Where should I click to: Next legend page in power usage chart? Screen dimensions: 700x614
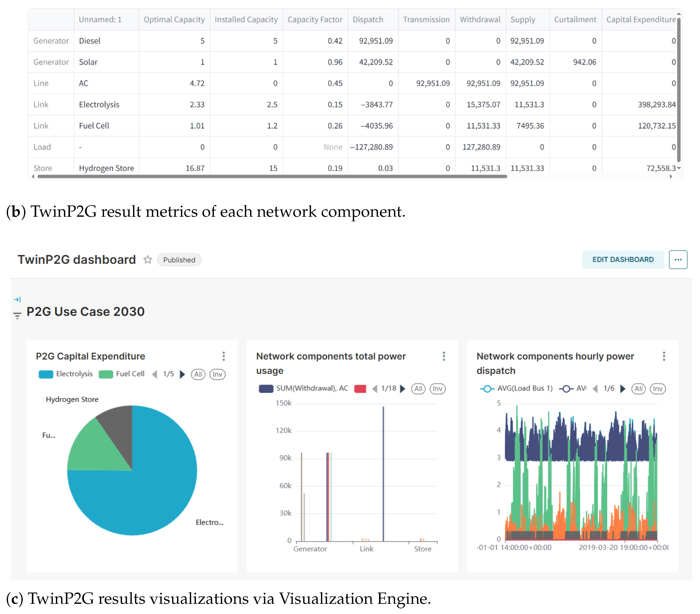pyautogui.click(x=403, y=389)
